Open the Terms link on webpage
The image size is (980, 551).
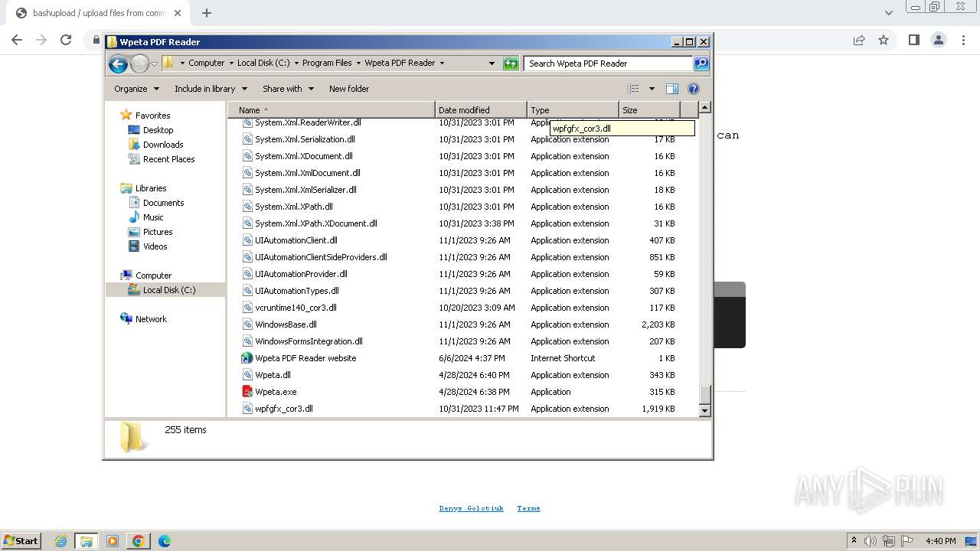528,508
